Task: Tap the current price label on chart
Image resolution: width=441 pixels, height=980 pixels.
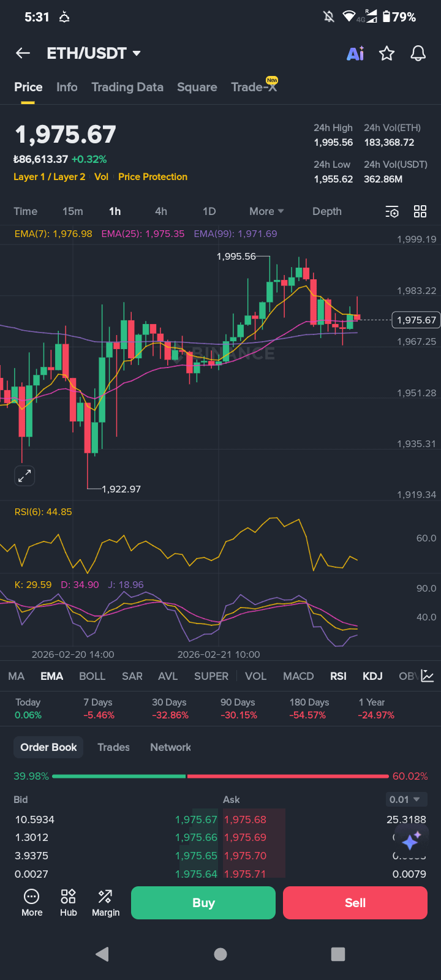Action: coord(417,320)
